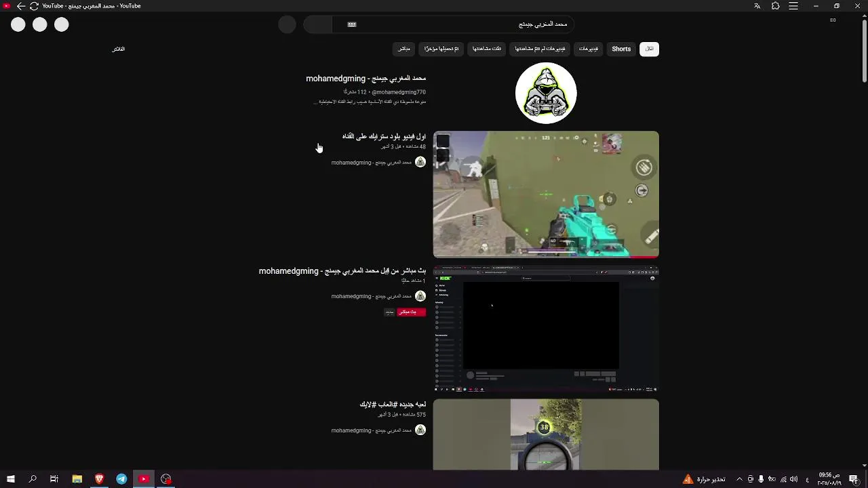Click the on-screen keyboard icon in search box
868x488 pixels.
coord(352,24)
